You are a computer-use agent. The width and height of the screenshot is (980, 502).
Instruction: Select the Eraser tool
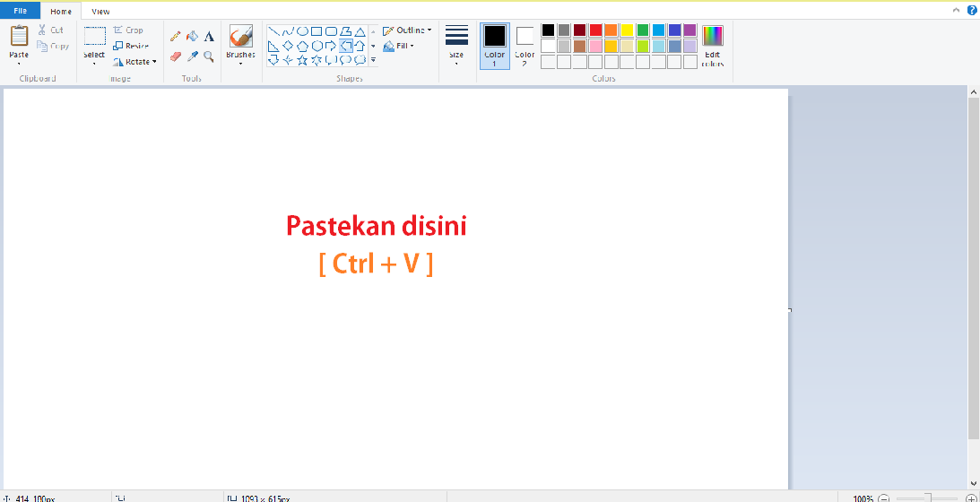176,56
